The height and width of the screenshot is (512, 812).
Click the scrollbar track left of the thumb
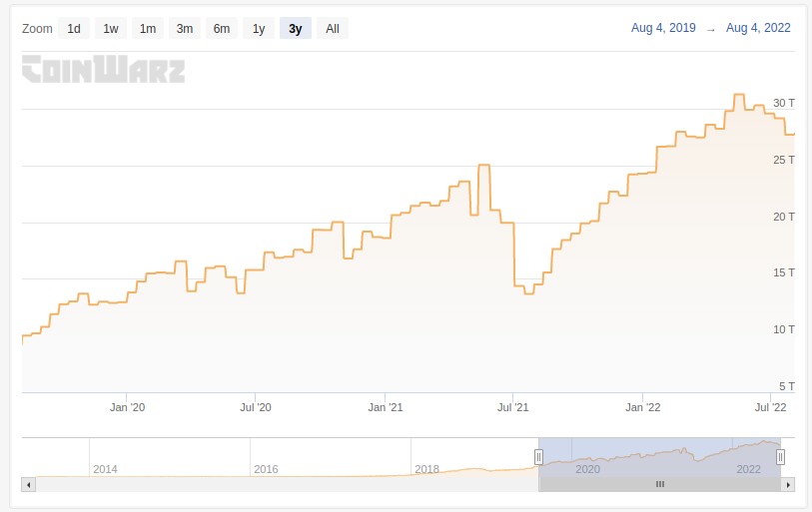point(288,485)
